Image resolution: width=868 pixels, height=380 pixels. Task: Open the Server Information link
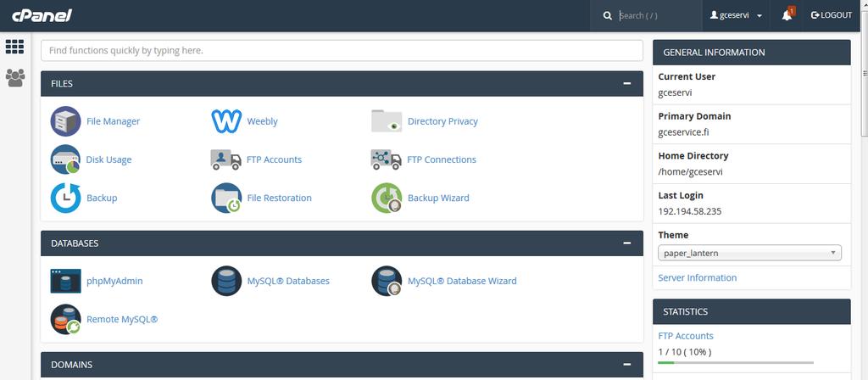coord(697,277)
